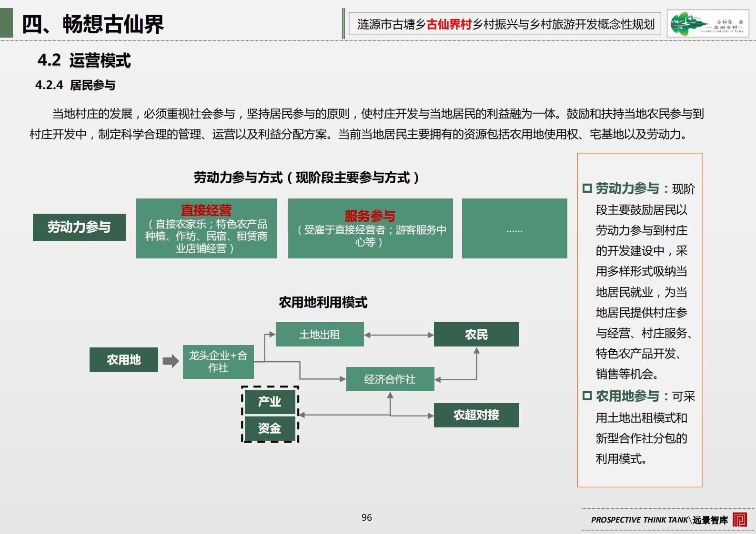Click the red Prospective Think Tank logo icon
Viewport: 756px width, 534px height.
(740, 519)
